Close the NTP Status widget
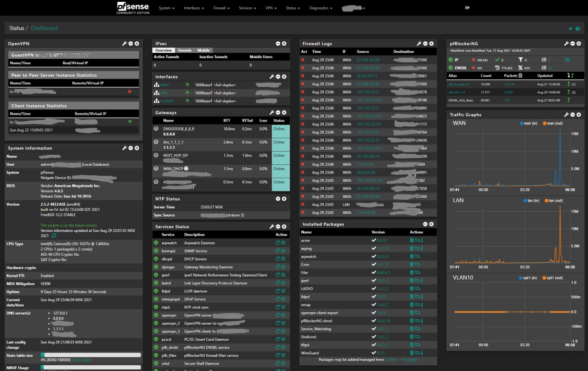This screenshot has height=371, width=588. pyautogui.click(x=284, y=199)
